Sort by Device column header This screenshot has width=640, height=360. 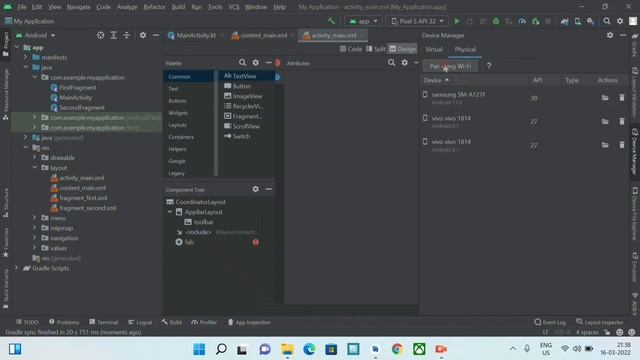(x=436, y=80)
